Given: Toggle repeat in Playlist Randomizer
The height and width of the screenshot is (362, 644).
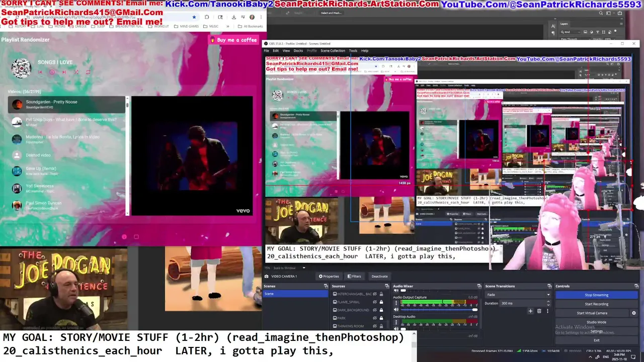Looking at the screenshot, I should 88,72.
